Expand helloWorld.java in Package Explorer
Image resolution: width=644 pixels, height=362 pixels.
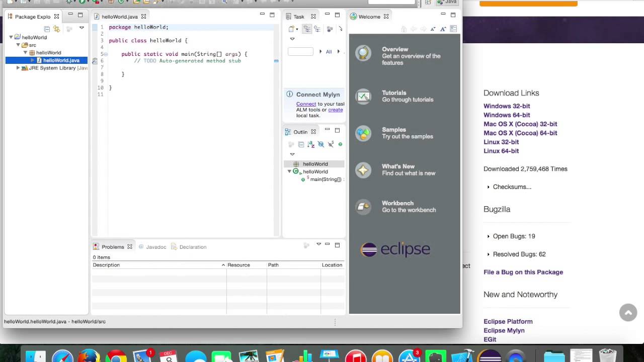(x=33, y=60)
